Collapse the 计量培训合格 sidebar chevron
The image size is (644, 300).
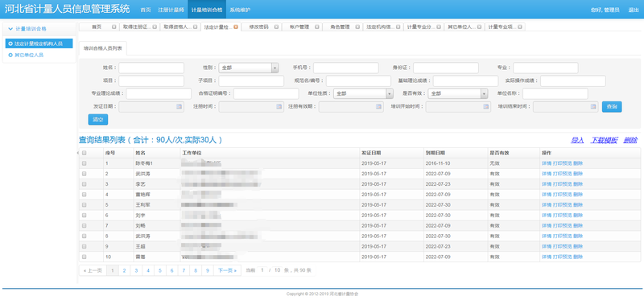(10, 29)
